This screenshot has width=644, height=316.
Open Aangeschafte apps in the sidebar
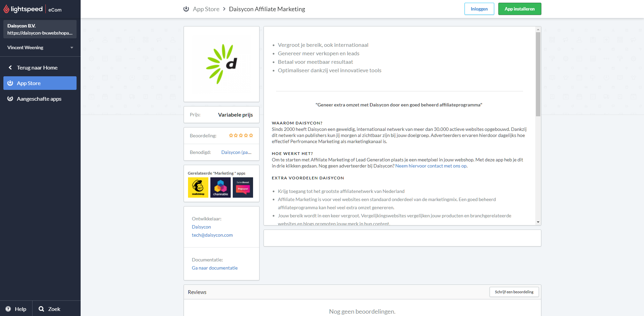[40, 99]
